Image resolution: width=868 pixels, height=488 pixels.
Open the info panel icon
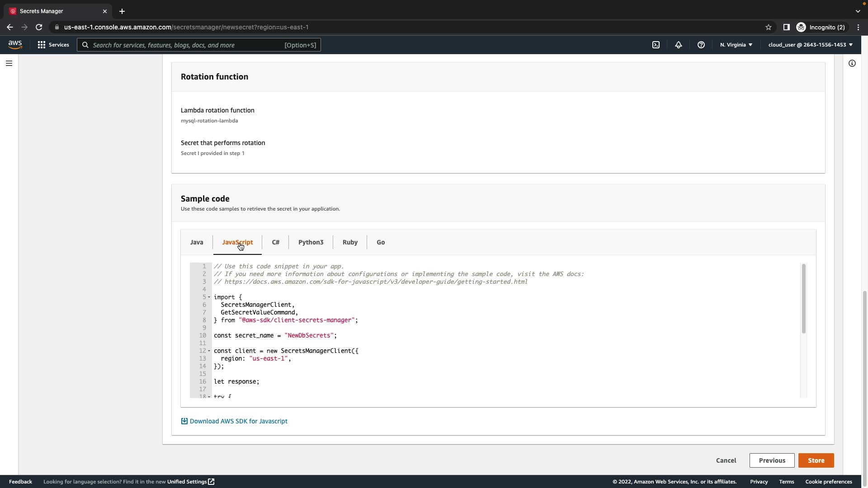click(x=852, y=63)
